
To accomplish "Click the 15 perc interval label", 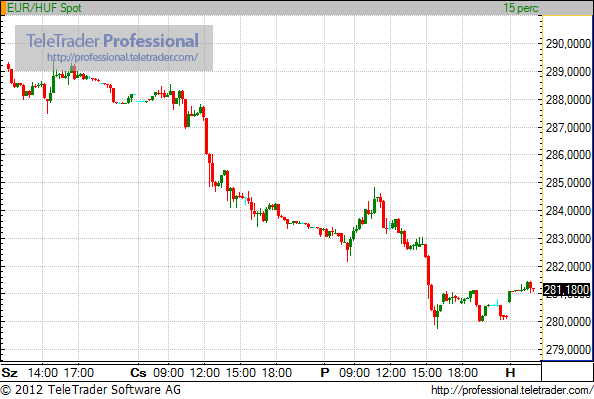I will (x=521, y=8).
